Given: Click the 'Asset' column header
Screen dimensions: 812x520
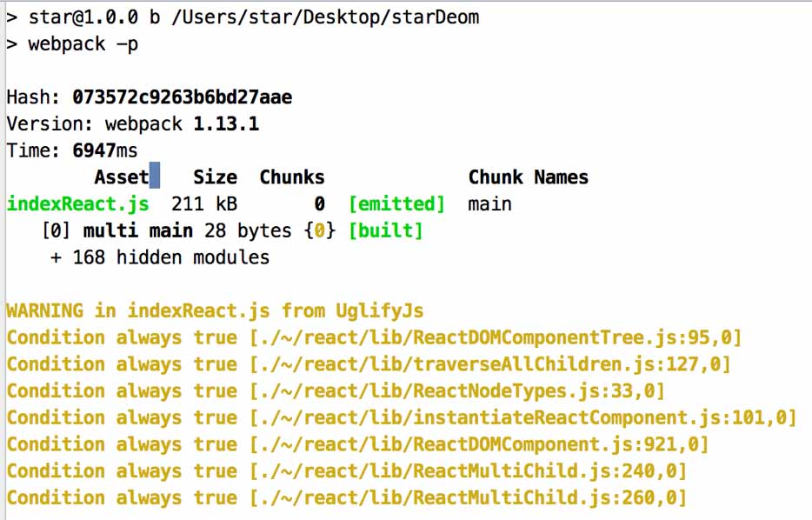Looking at the screenshot, I should click(x=122, y=177).
